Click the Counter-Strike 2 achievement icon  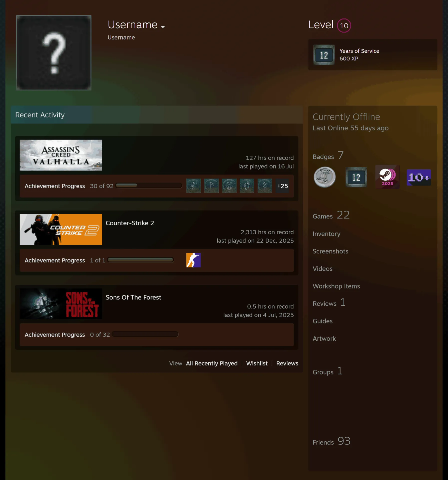click(x=193, y=260)
